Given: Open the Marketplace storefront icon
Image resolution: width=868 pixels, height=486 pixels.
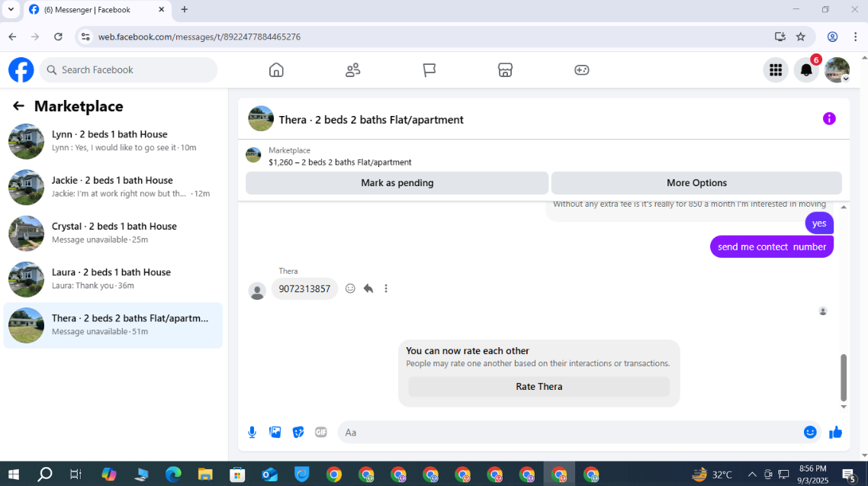Looking at the screenshot, I should (x=506, y=69).
